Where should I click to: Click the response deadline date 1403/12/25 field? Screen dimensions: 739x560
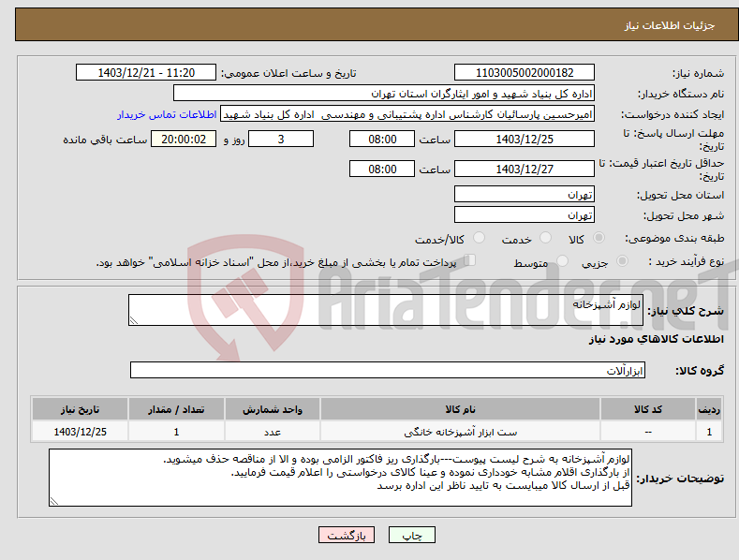point(525,139)
